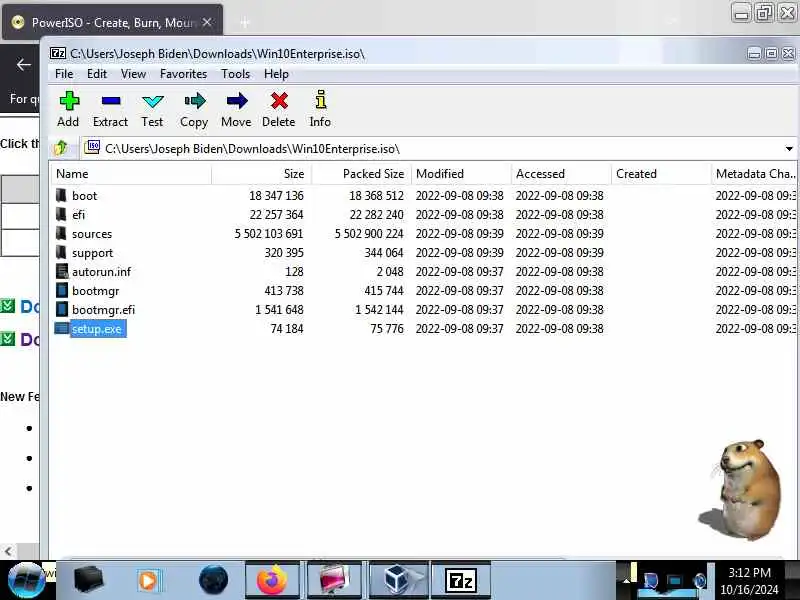
Task: Select autorun.inf file name
Action: pyautogui.click(x=102, y=271)
